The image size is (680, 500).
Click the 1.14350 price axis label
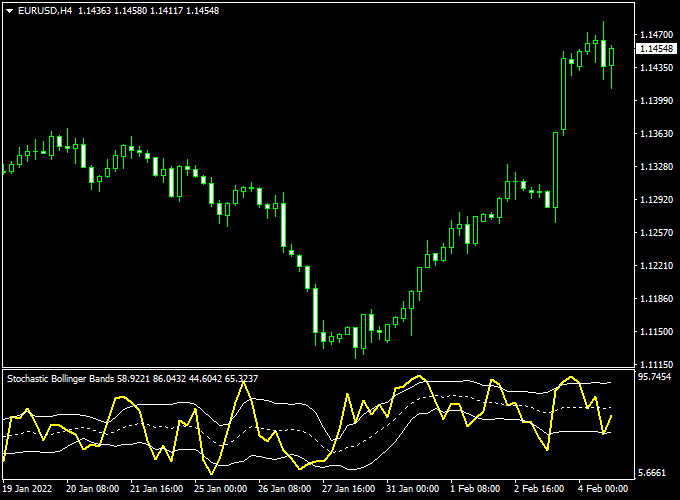click(657, 68)
